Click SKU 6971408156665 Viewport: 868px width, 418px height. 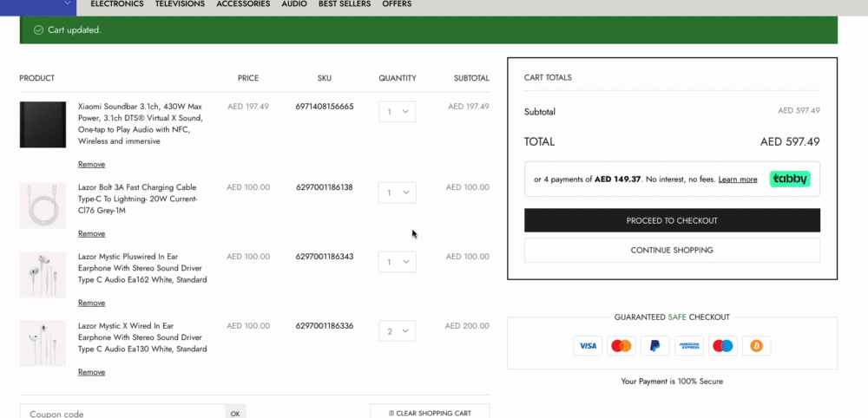[325, 106]
